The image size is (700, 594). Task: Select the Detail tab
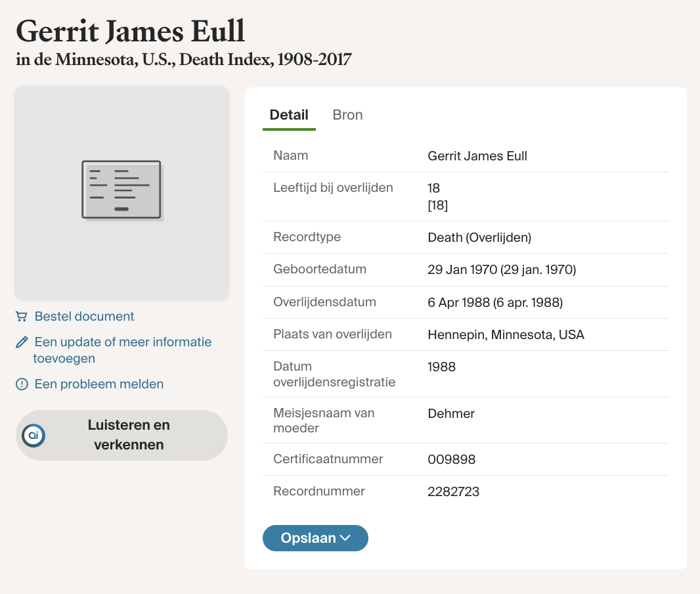point(289,115)
